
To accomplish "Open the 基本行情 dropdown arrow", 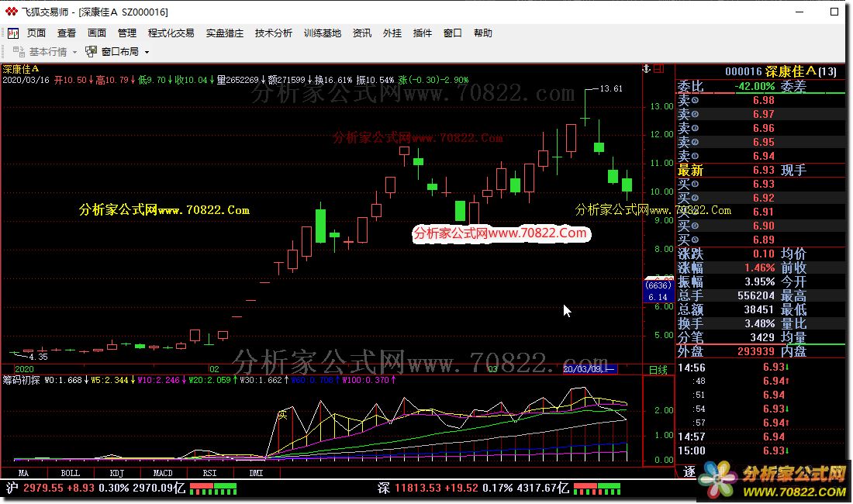I will 74,52.
